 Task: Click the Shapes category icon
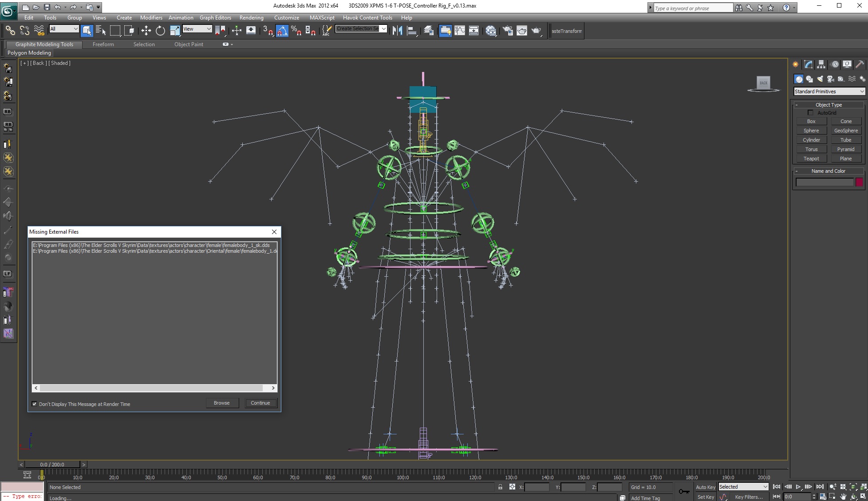tap(809, 79)
